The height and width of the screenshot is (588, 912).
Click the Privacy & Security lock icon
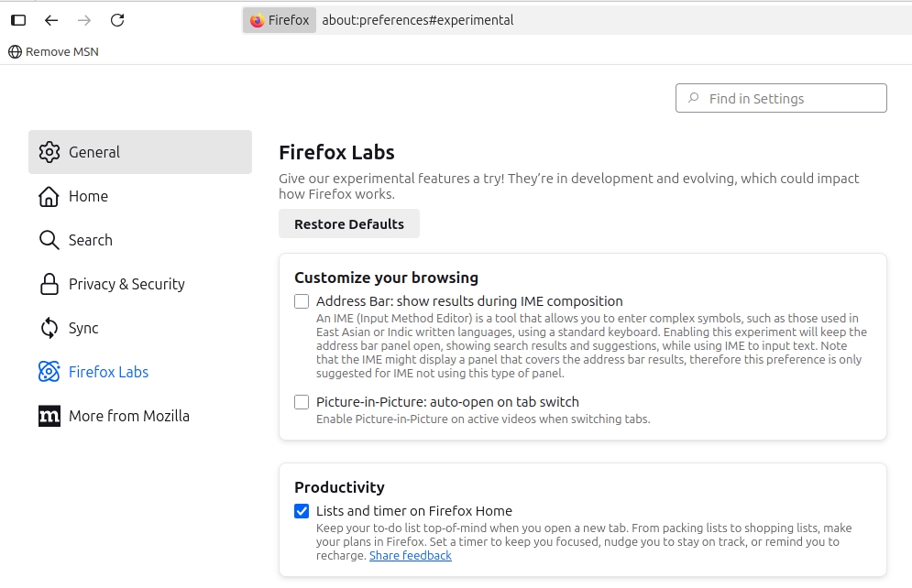coord(48,284)
